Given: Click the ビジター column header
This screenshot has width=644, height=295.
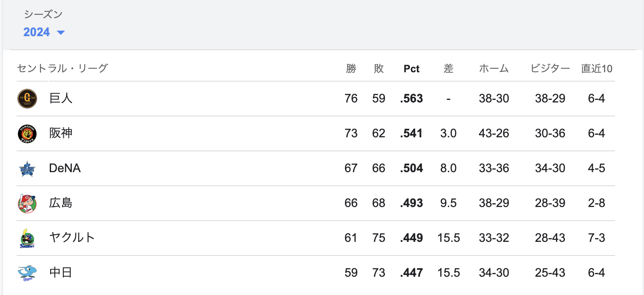Looking at the screenshot, I should (550, 68).
